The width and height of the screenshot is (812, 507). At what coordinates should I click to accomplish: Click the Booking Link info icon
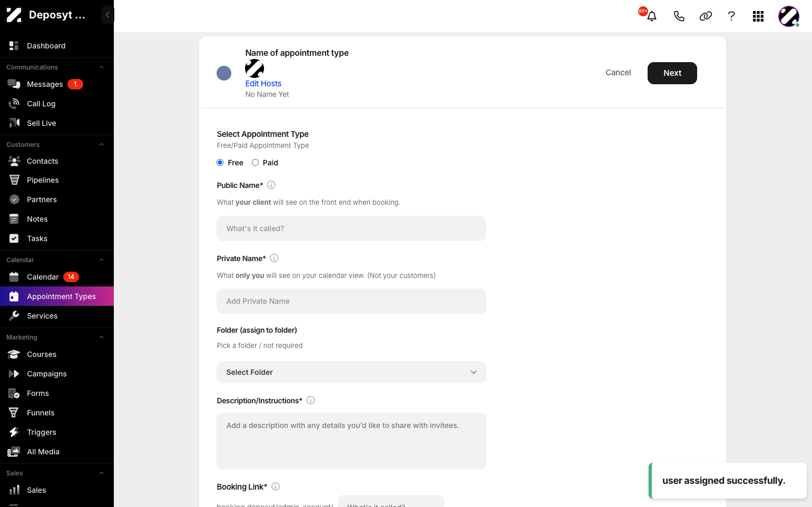point(276,486)
